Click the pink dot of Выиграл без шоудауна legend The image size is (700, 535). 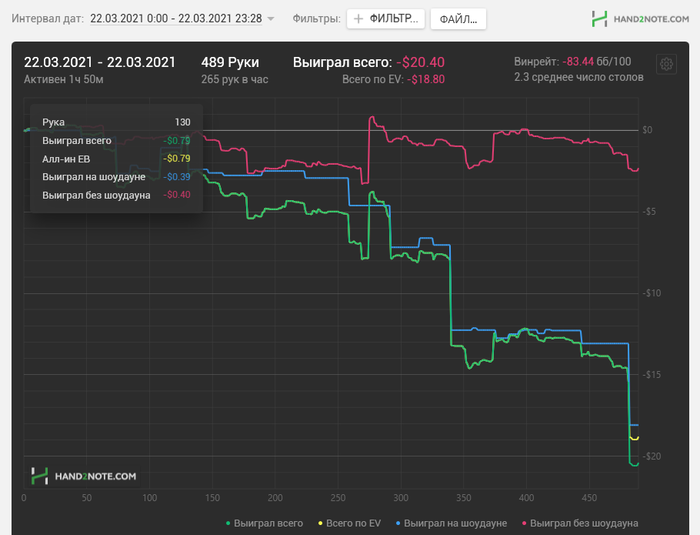click(x=524, y=523)
